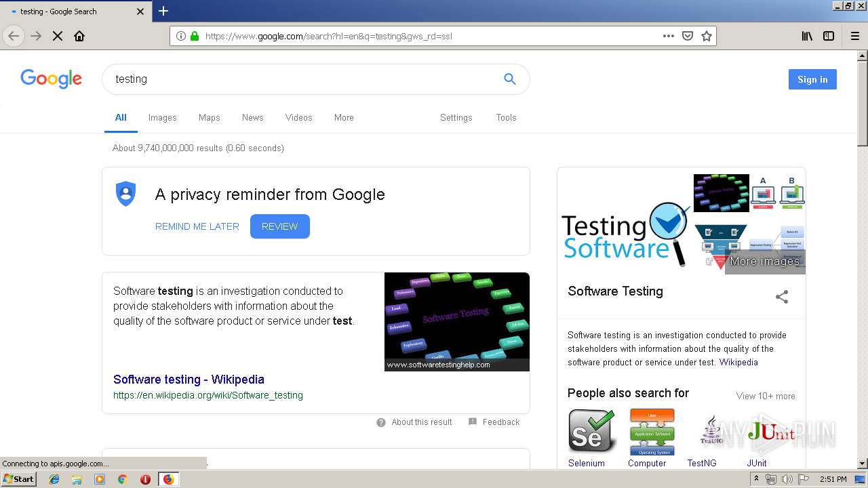Share the Software Testing knowledge panel

coord(782,296)
